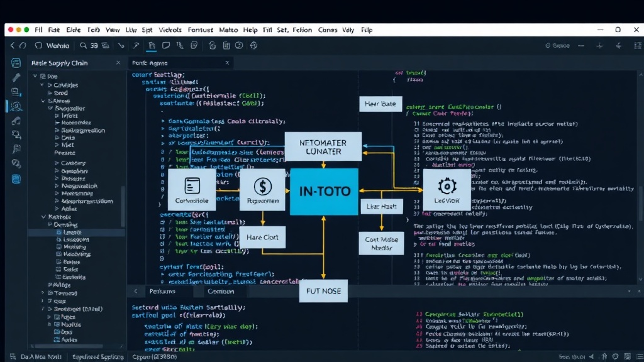
Task: Select the pencil icon in left sidebar
Action: [x=16, y=77]
